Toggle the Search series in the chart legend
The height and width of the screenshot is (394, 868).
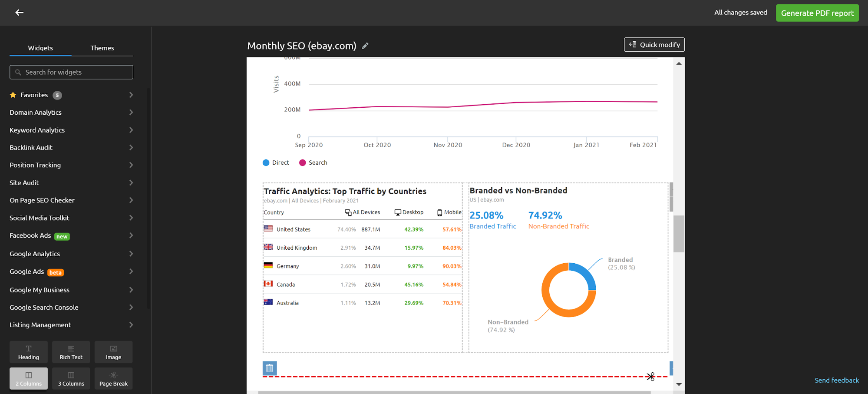click(313, 162)
